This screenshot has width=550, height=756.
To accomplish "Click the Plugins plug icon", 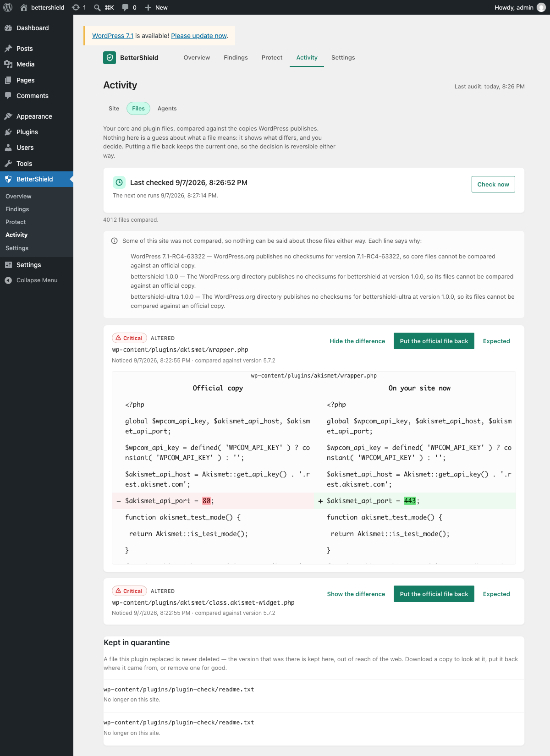I will (x=8, y=132).
